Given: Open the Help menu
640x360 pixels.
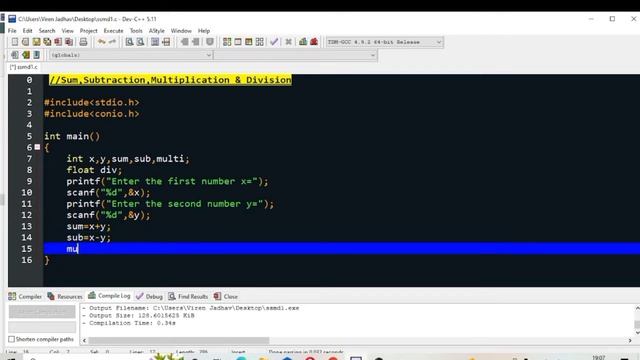Looking at the screenshot, I should (x=204, y=31).
